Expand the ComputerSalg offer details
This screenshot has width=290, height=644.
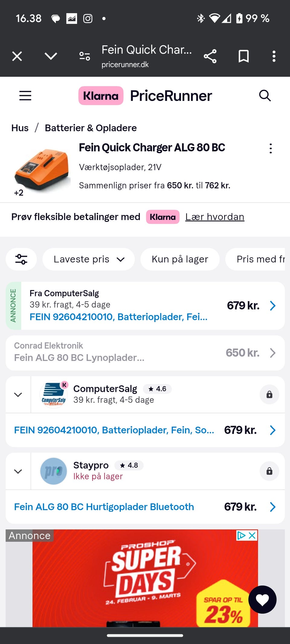(x=18, y=394)
